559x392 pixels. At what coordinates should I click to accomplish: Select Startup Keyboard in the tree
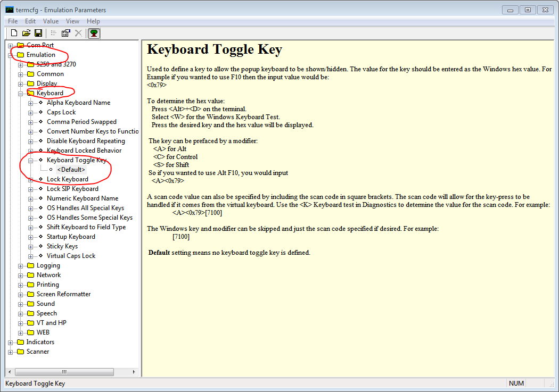71,237
